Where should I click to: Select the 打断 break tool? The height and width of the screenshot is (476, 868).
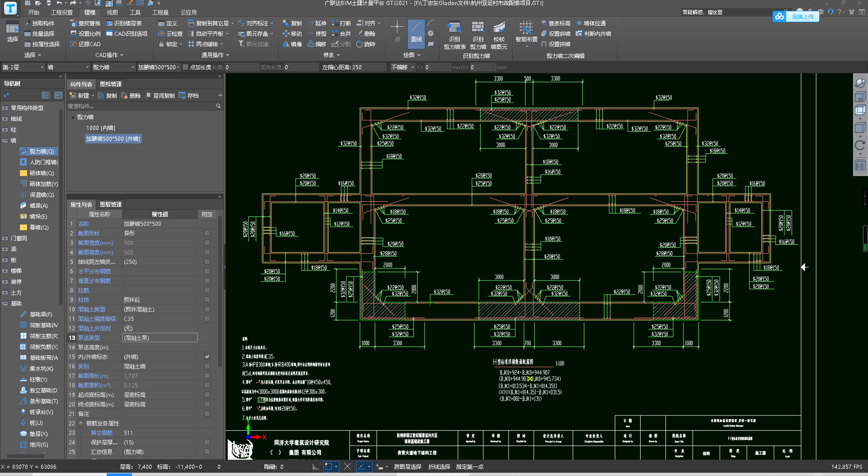[341, 23]
